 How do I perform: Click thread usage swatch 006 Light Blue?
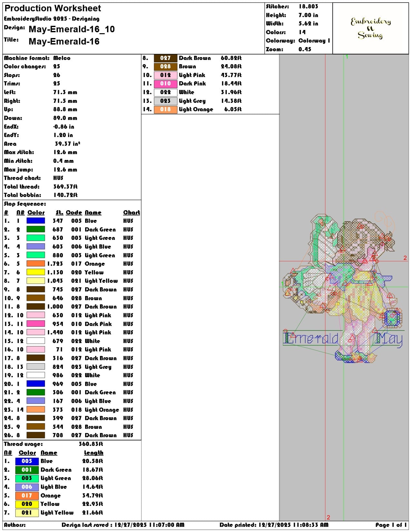(27, 487)
